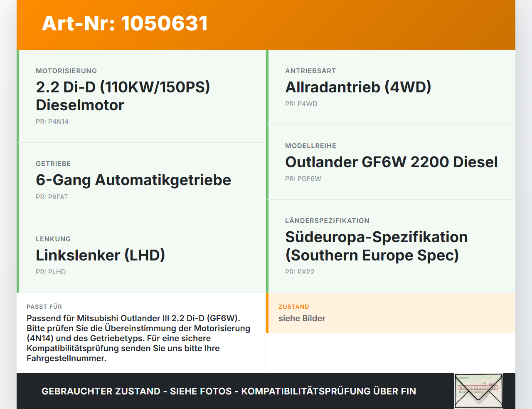Click the 'PASST FÜR' label
Image resolution: width=532 pixels, height=409 pixels.
44,307
